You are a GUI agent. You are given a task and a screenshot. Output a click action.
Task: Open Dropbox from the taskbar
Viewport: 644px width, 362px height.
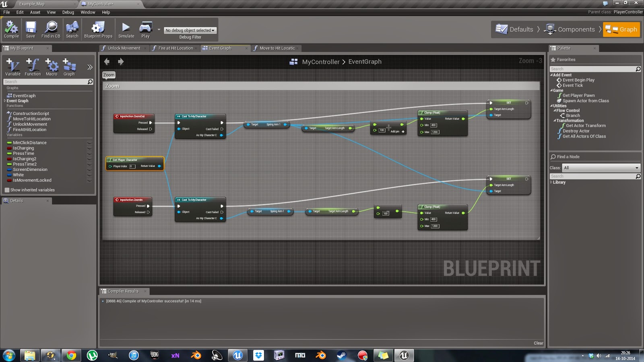258,355
